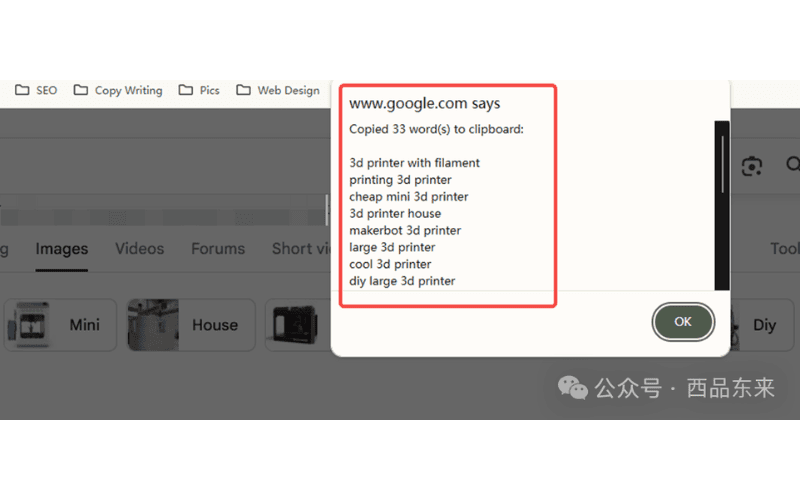The width and height of the screenshot is (800, 500).
Task: Switch to the Forums tab
Action: [218, 248]
